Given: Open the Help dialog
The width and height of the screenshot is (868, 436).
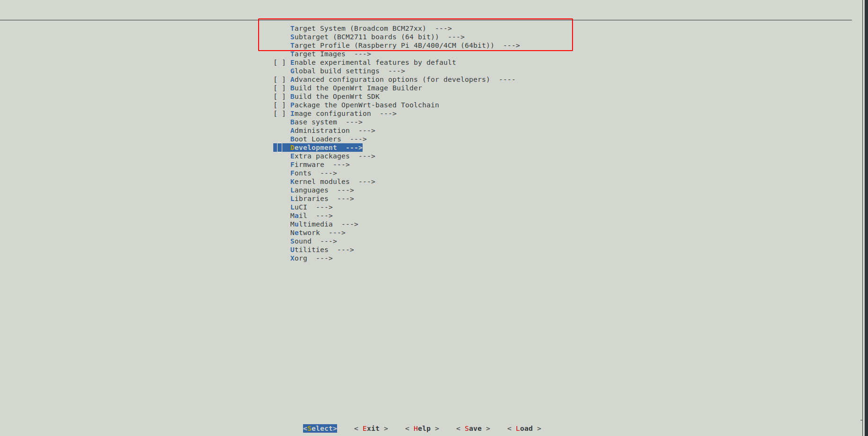Looking at the screenshot, I should click(x=422, y=428).
